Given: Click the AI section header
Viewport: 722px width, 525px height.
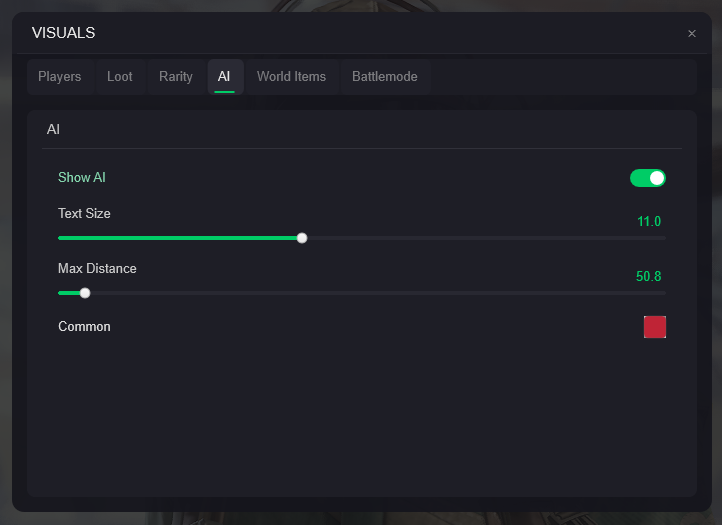Looking at the screenshot, I should click(x=54, y=130).
